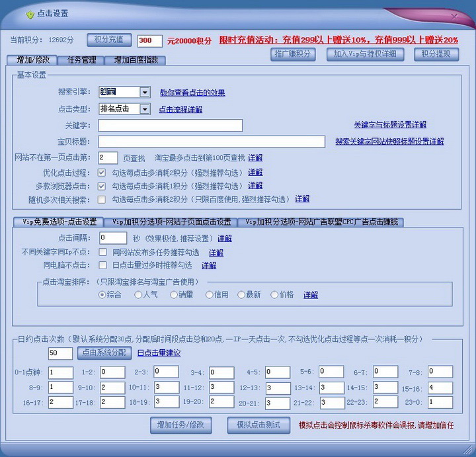Select Vip加积分选项-网站子页面点击设置 tab
Viewport: 476px width, 457px height.
pos(171,222)
